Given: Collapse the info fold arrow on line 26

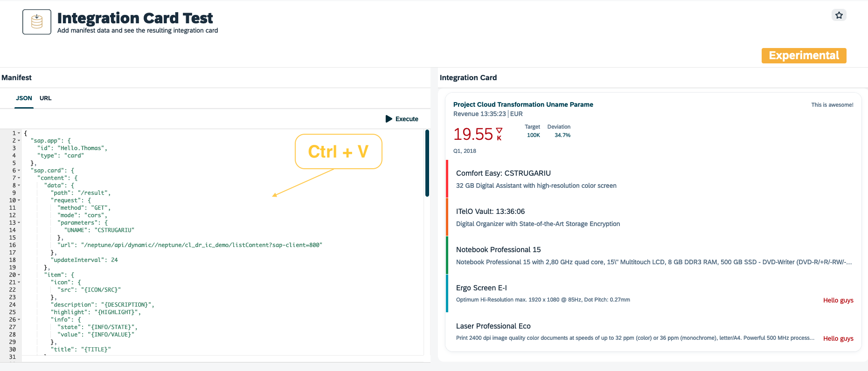Looking at the screenshot, I should click(x=19, y=320).
